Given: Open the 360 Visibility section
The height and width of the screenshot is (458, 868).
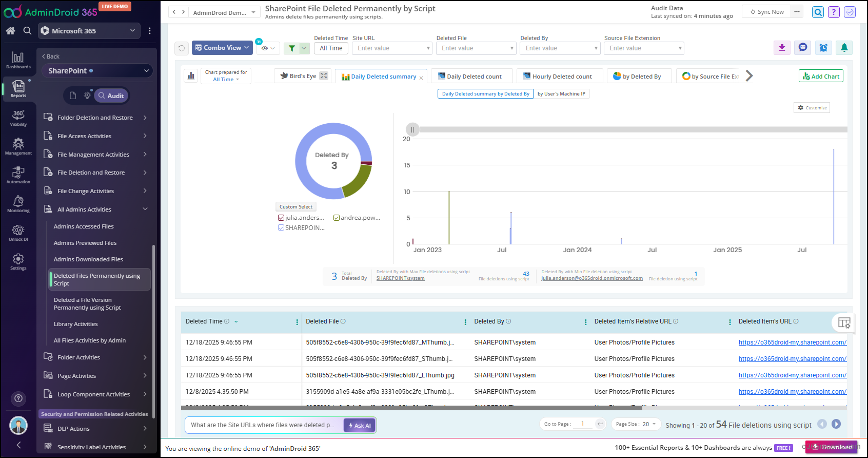Looking at the screenshot, I should click(18, 118).
